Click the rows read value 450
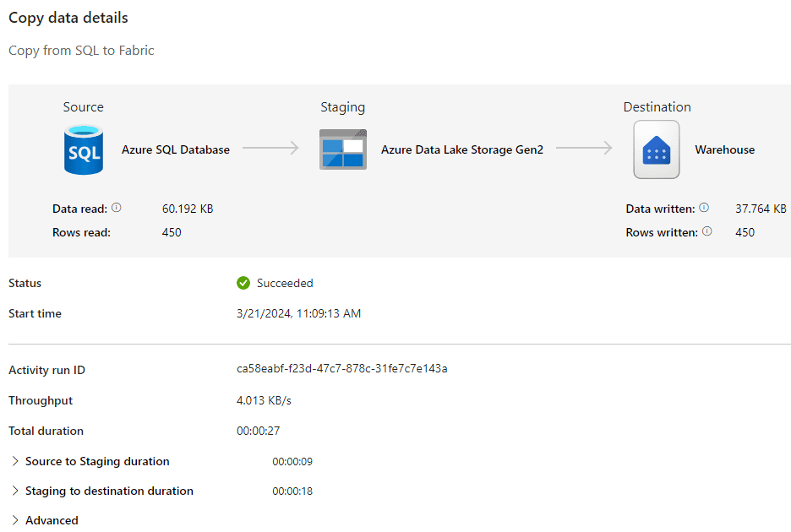This screenshot has width=791, height=532. click(x=172, y=232)
